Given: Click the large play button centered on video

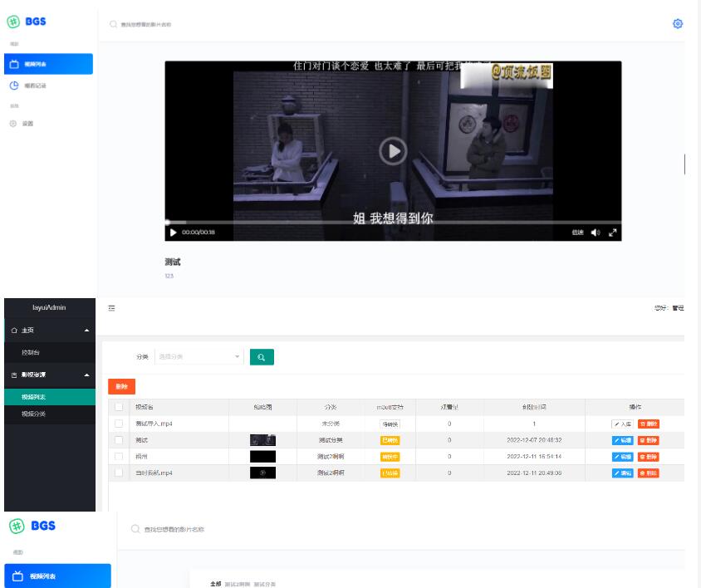Looking at the screenshot, I should [393, 150].
